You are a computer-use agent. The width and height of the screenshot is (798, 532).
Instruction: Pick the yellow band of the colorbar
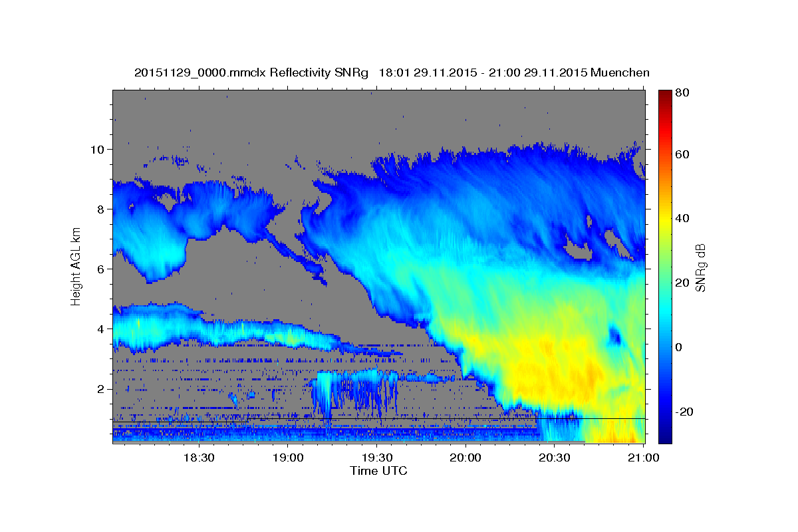tap(665, 219)
